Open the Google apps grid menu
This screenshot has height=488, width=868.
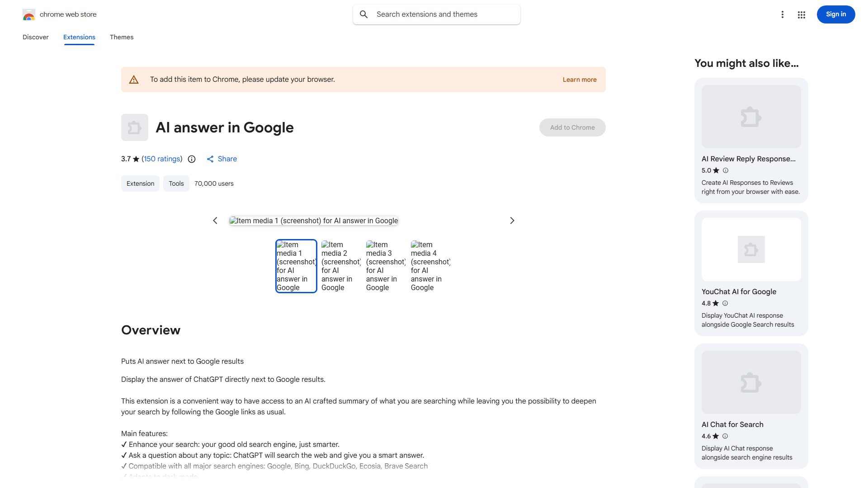coord(801,14)
